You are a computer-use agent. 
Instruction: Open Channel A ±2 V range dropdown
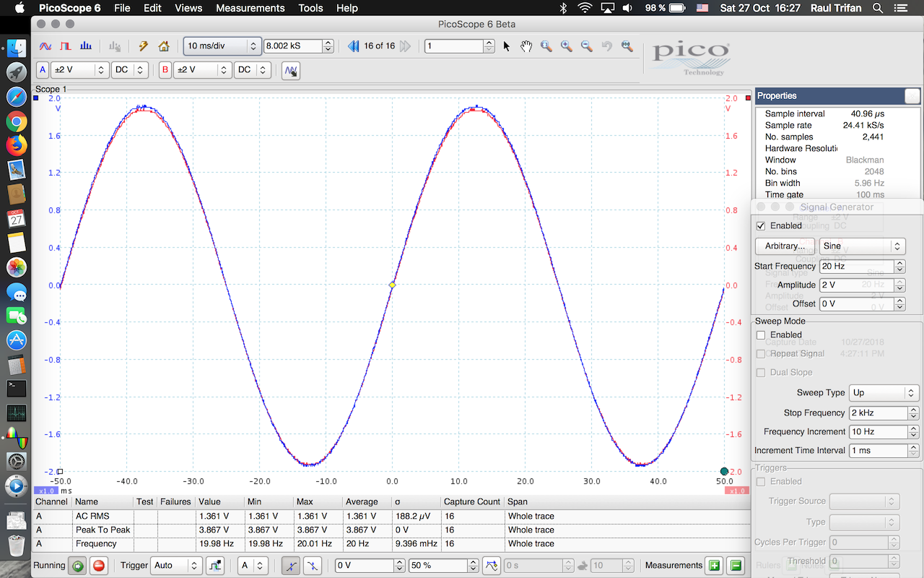79,70
